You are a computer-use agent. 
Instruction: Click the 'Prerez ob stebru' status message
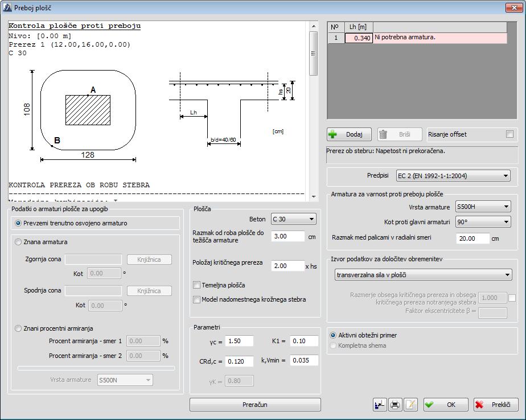pyautogui.click(x=385, y=151)
